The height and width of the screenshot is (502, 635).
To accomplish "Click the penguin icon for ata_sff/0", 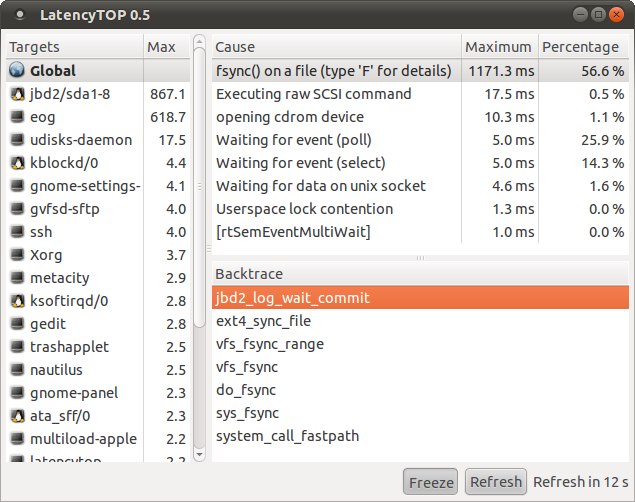I will tap(17, 416).
